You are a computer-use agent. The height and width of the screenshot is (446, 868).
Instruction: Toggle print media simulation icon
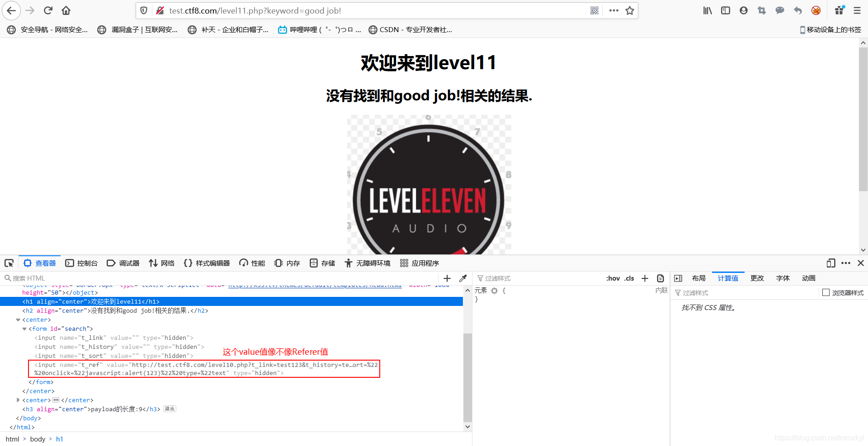(x=660, y=278)
